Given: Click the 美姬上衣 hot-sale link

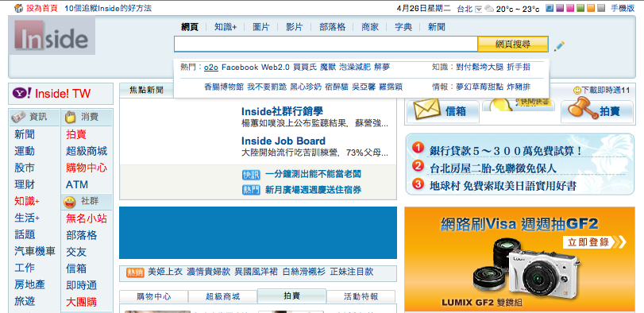Looking at the screenshot, I should 165,272.
